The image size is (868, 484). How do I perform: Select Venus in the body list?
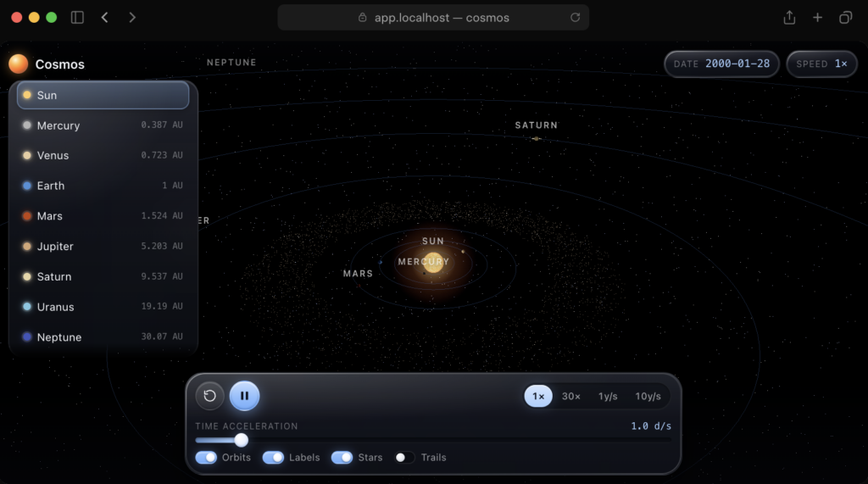(x=103, y=155)
